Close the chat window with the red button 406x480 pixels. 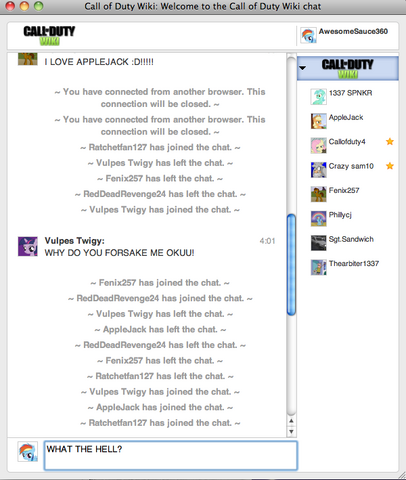click(10, 6)
